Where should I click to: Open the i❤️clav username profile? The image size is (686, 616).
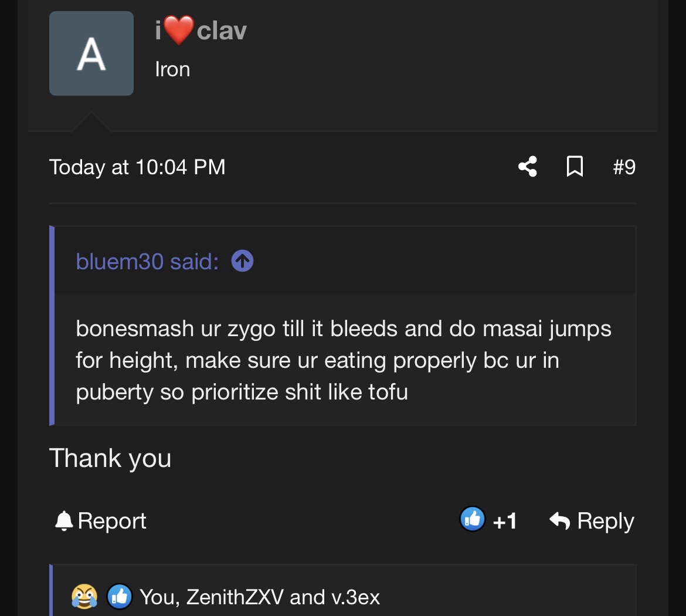201,31
